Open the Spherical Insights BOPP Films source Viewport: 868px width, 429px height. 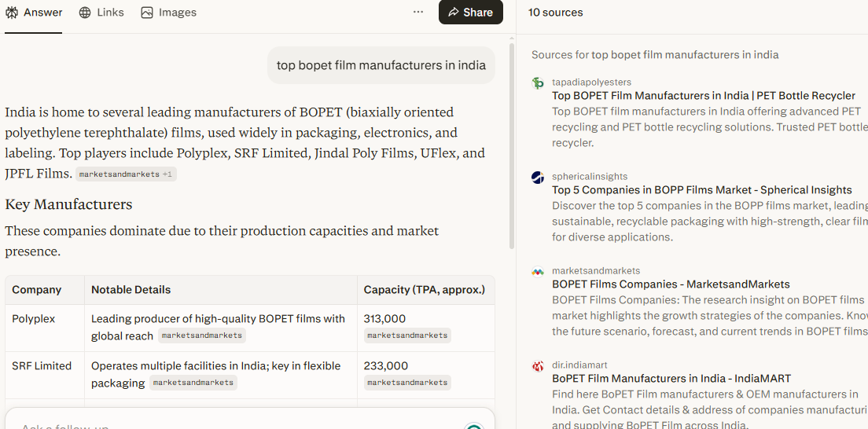coord(701,190)
